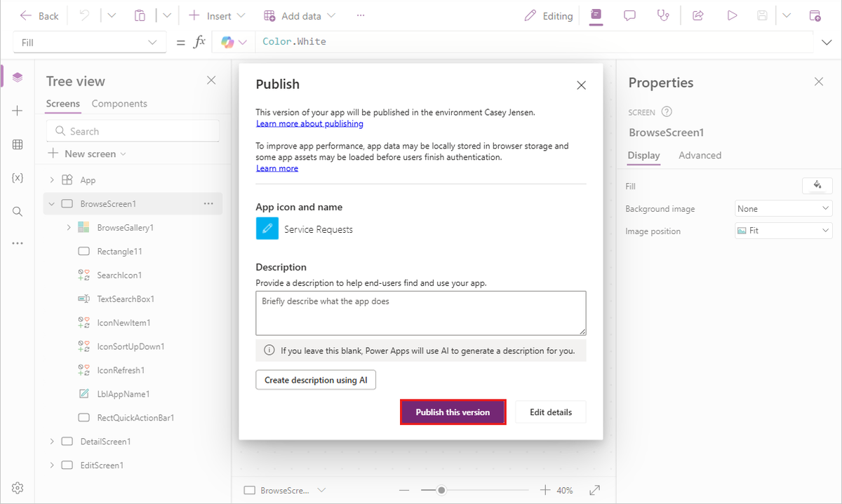
Task: Open the Search pane with the magnifier icon
Action: (18, 211)
